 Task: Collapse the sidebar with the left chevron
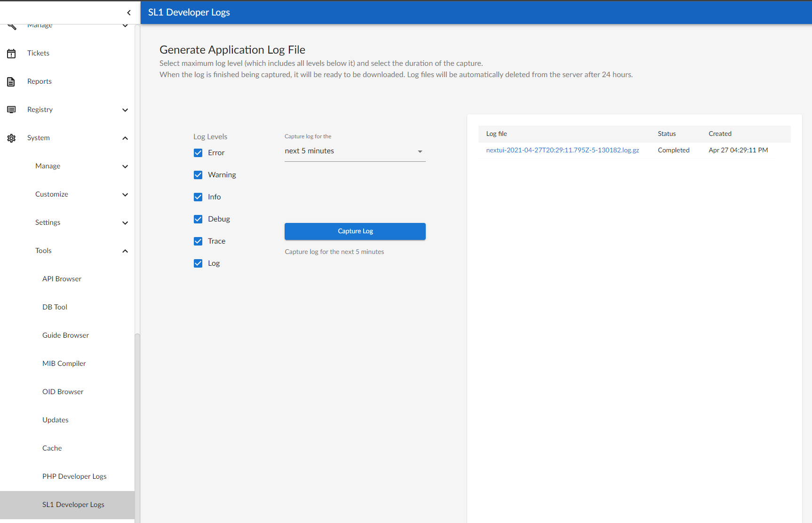(x=129, y=13)
